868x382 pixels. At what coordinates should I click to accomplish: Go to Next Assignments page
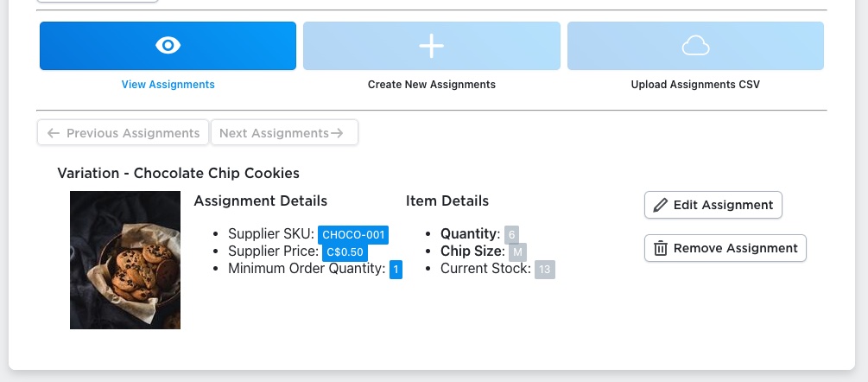284,133
